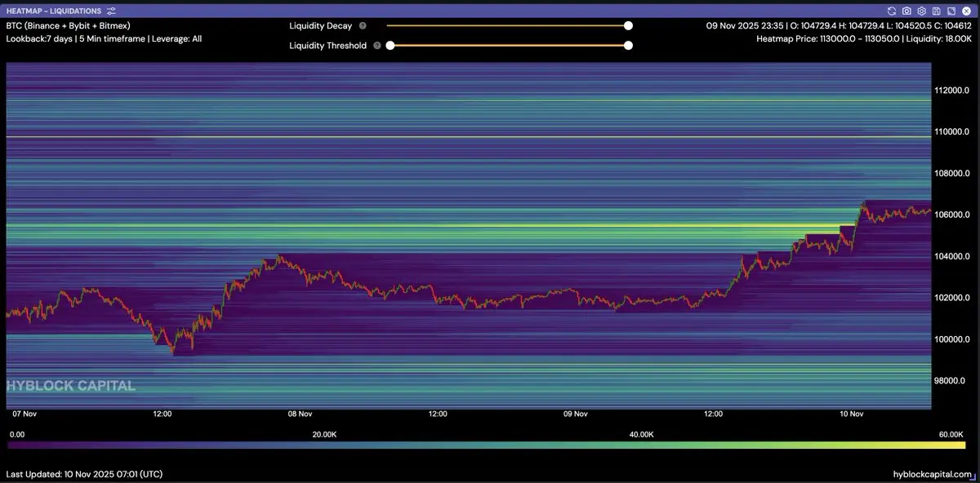Click the liquidity color scale gradient bar
Screen dimensions: 980x483
click(486, 445)
